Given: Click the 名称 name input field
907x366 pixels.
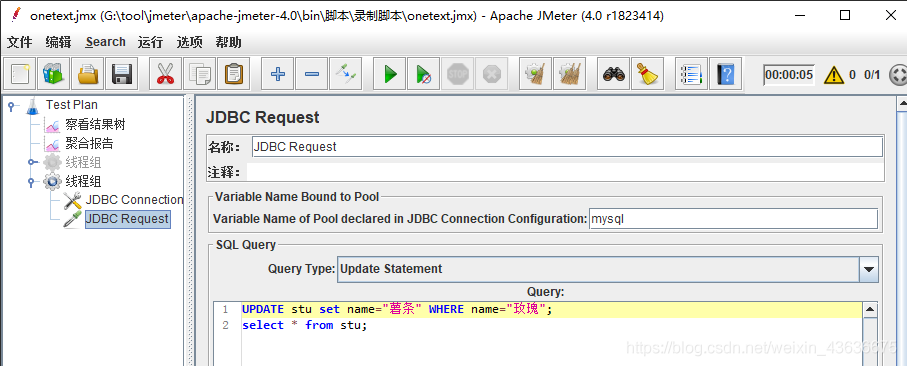Looking at the screenshot, I should click(567, 147).
